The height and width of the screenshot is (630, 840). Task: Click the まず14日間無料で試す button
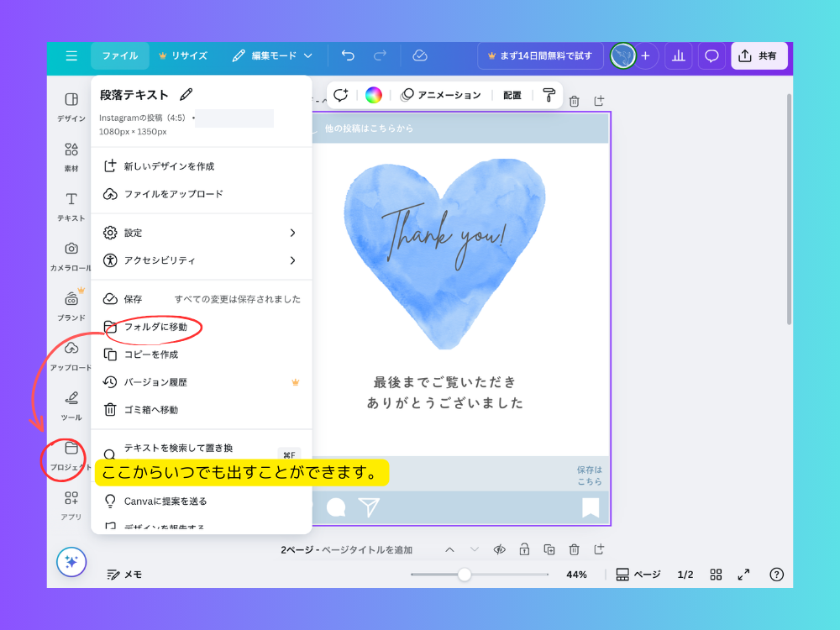[x=538, y=55]
